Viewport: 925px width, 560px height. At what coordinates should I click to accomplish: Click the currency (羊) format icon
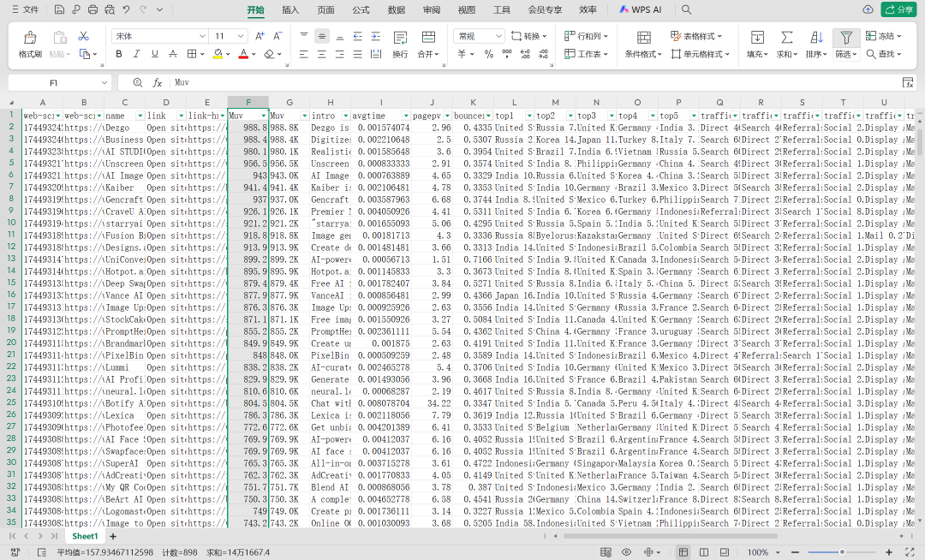(462, 54)
